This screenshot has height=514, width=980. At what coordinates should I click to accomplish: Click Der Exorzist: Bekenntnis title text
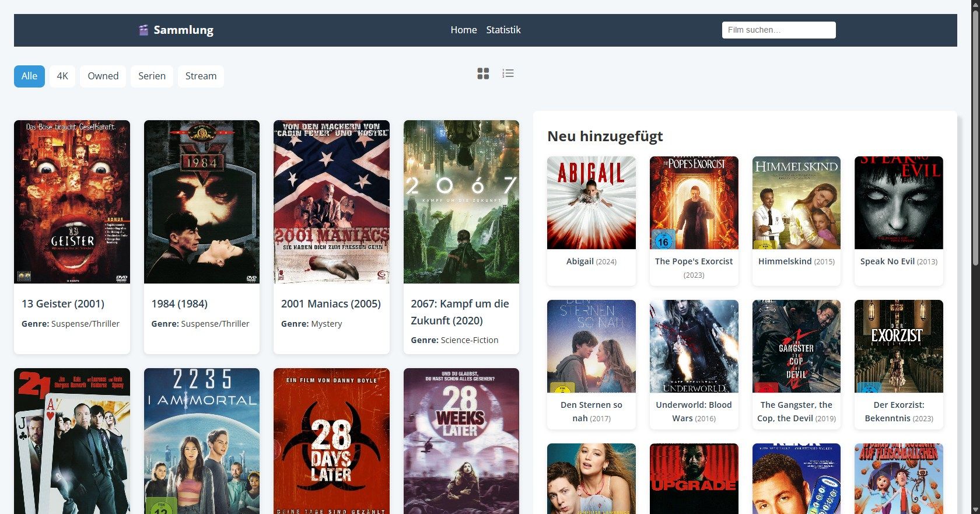(899, 411)
